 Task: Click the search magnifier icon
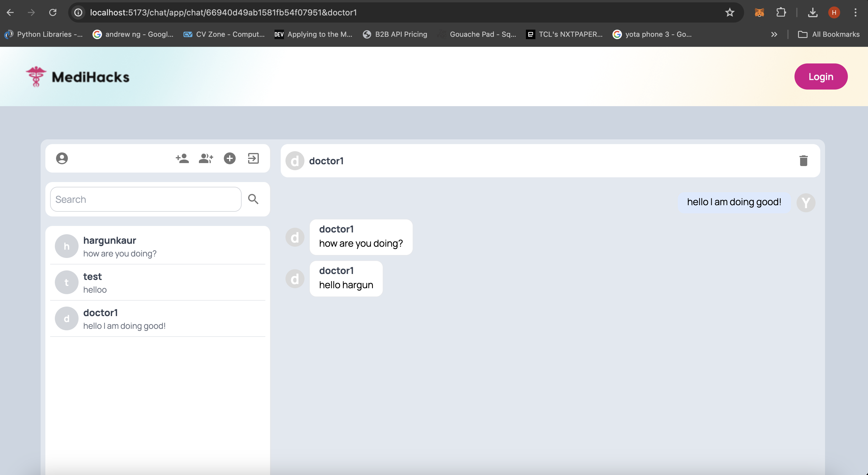click(x=253, y=199)
